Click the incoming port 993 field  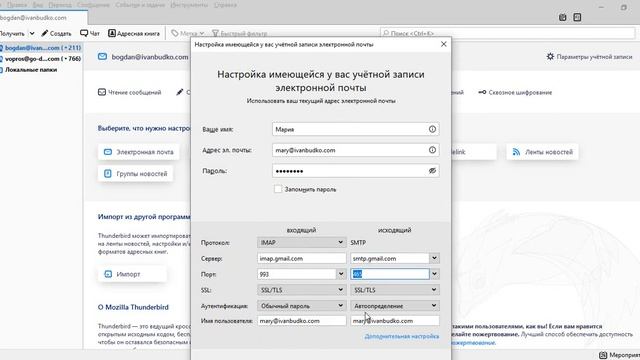[x=297, y=274]
